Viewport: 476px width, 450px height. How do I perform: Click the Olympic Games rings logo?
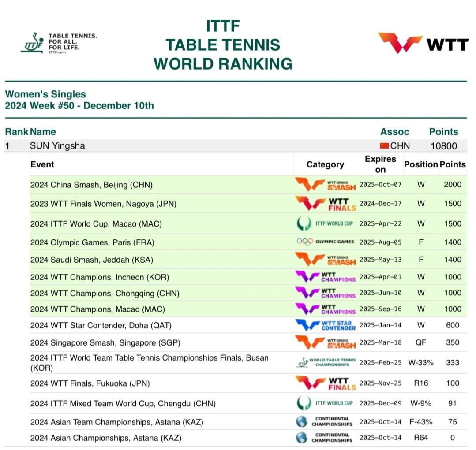326,242
